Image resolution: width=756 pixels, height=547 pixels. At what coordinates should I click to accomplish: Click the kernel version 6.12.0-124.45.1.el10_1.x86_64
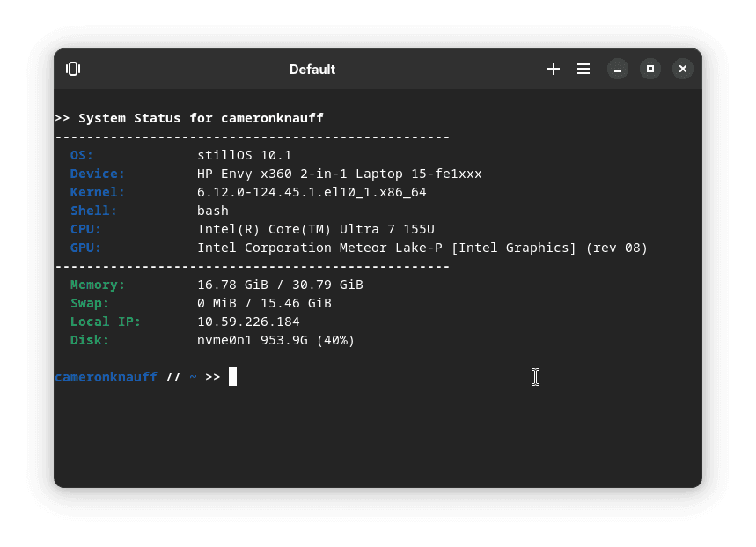click(x=312, y=192)
